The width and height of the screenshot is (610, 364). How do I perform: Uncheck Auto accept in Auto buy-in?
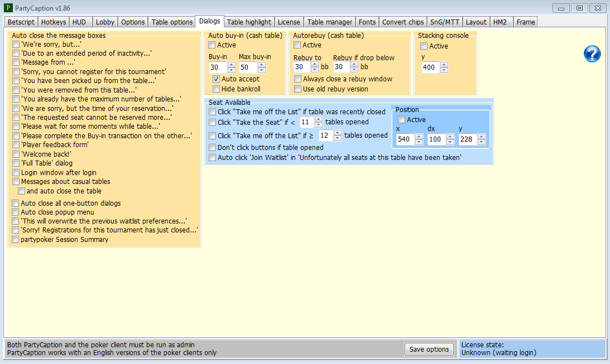click(x=217, y=79)
